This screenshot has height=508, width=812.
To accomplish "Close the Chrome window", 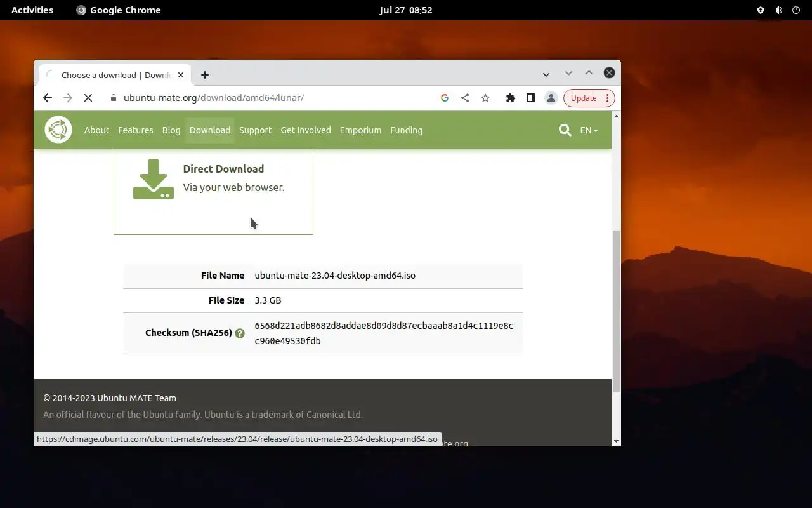I will pos(609,73).
